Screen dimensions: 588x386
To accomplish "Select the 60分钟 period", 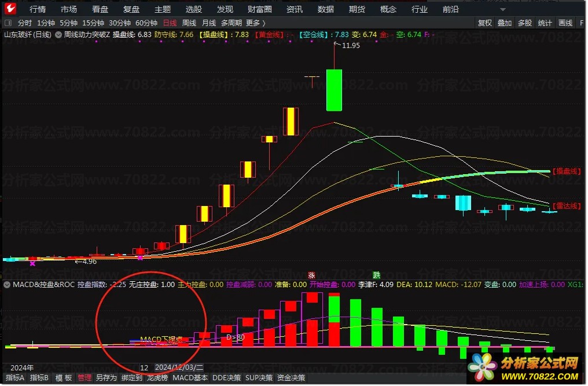I will point(146,23).
